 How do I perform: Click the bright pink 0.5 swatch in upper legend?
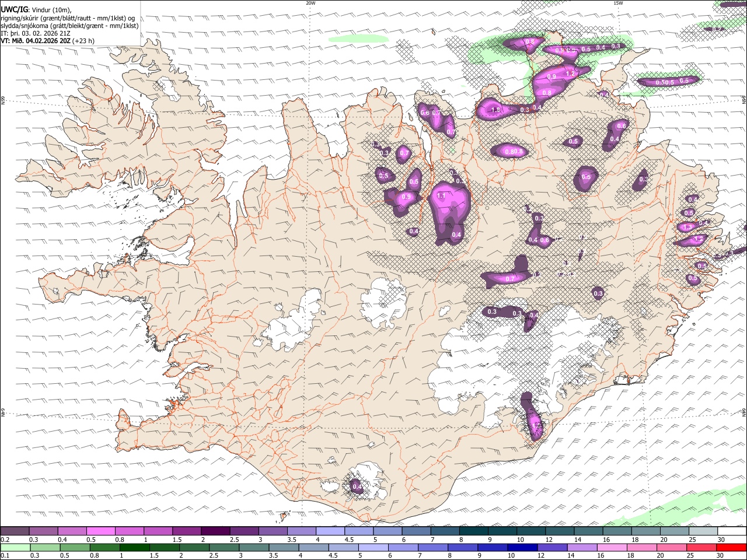point(101,531)
